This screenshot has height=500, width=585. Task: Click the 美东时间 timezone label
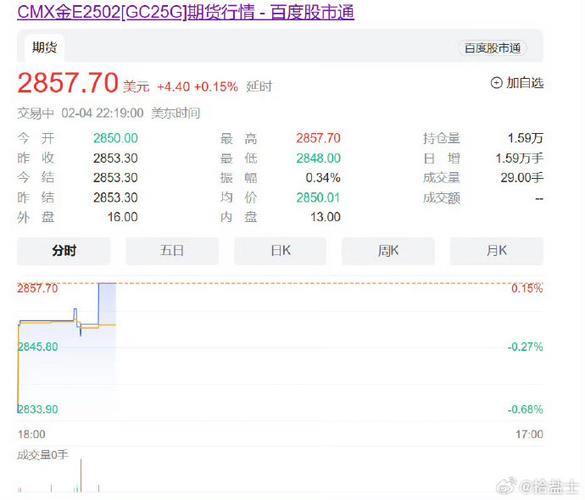[176, 113]
